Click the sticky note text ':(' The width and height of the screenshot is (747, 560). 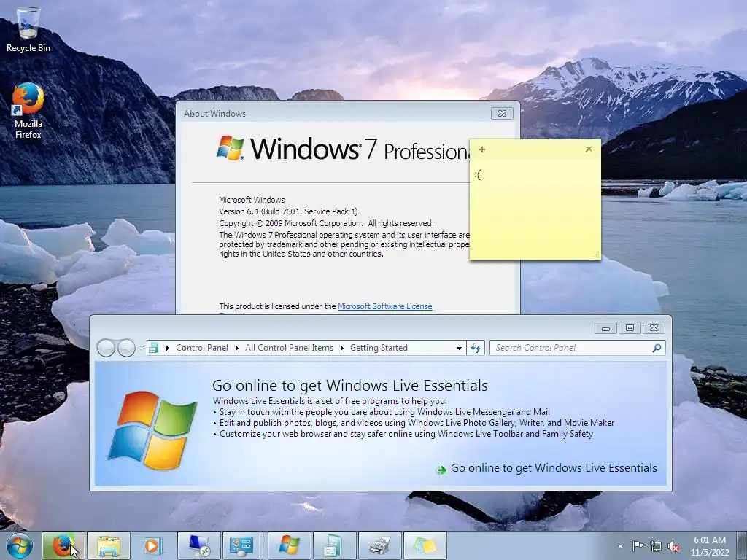pyautogui.click(x=478, y=175)
